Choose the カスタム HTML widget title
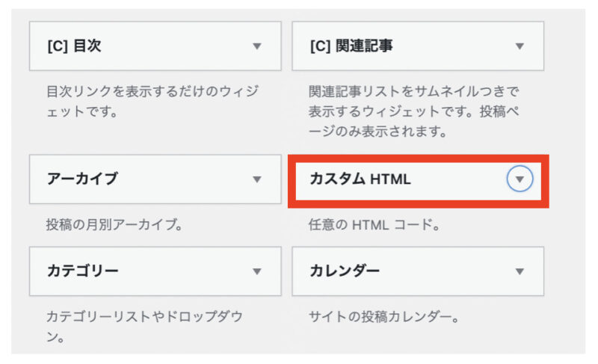Screen dimensions: 598x364 (x=360, y=179)
